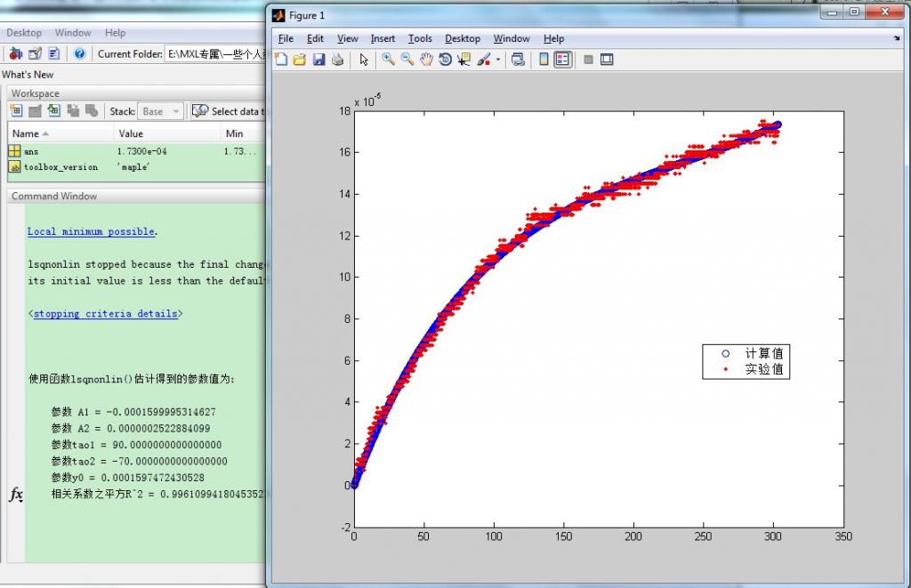Open Insert menu in Figure 1
Viewport: 911px width, 588px height.
(x=383, y=38)
